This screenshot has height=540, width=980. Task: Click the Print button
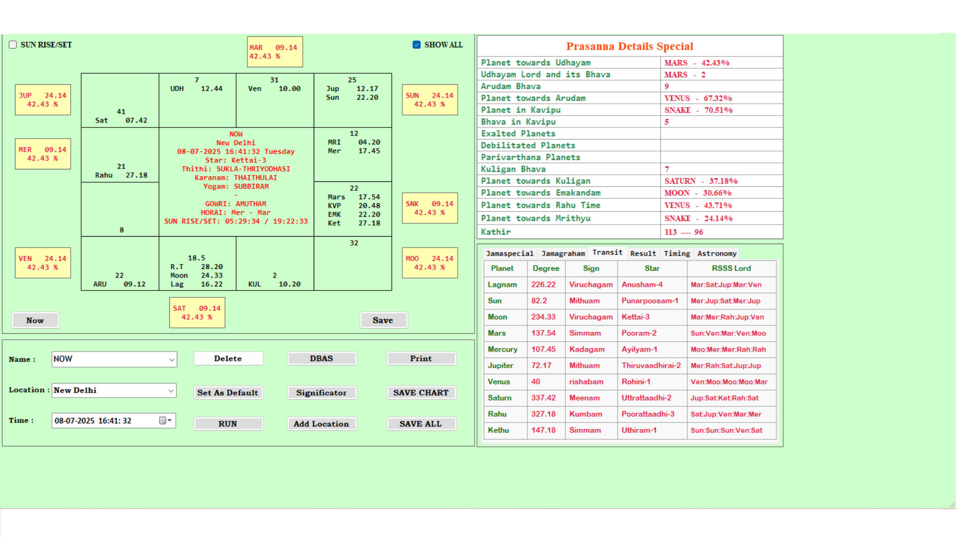421,359
